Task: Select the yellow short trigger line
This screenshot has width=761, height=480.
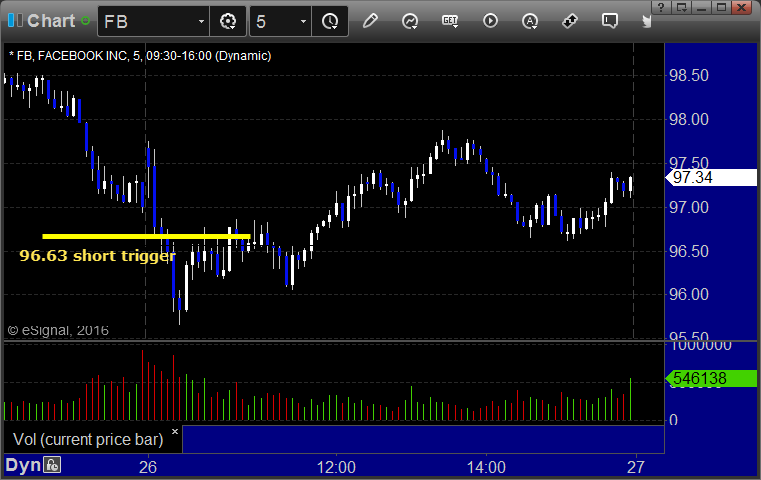Action: (x=146, y=236)
